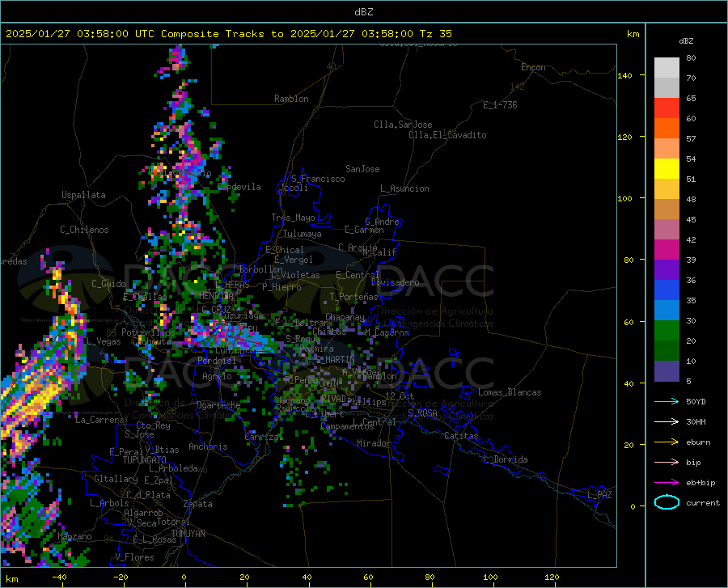
Task: Select the pink bip arrow symbol
Action: pos(667,463)
